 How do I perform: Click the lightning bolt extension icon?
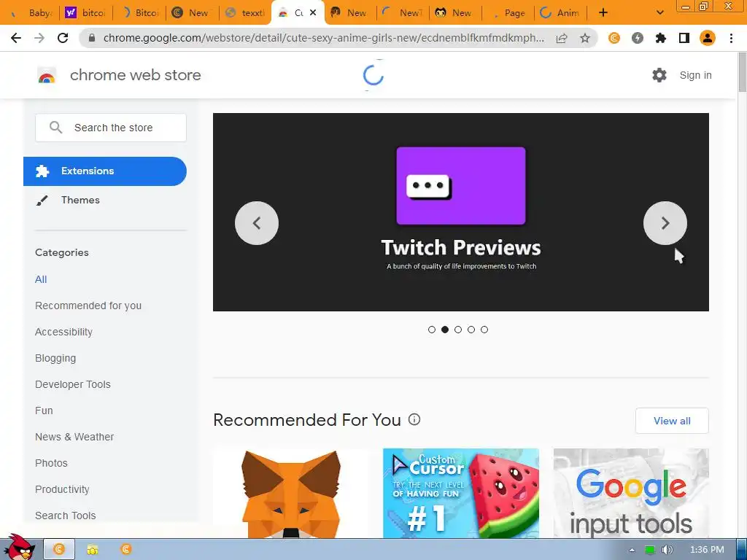point(638,38)
